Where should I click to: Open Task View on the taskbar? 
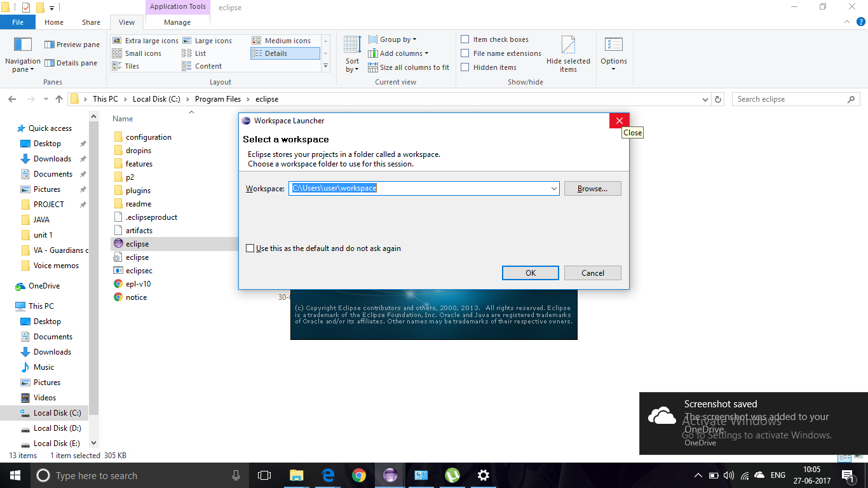(264, 475)
